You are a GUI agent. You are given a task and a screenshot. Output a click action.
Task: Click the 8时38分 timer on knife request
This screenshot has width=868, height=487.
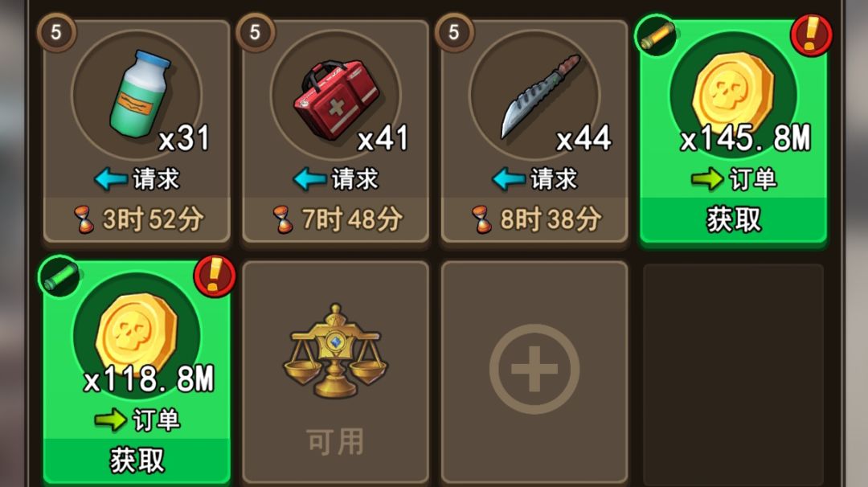[x=536, y=219]
